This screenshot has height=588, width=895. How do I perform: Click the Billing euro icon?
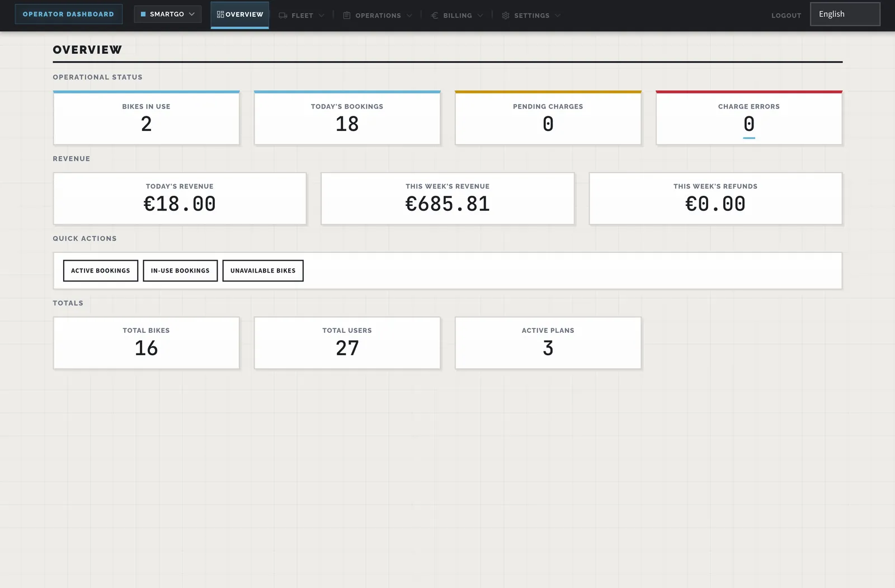(x=435, y=16)
